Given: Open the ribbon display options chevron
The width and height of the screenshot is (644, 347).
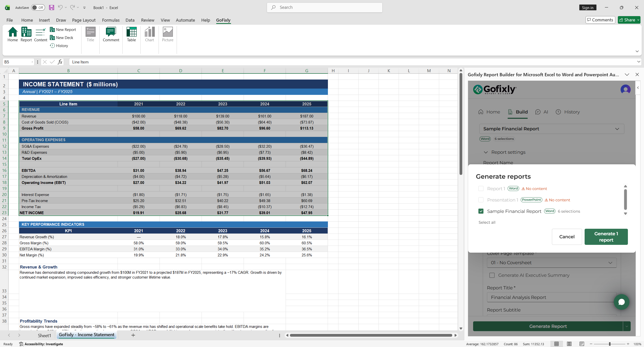Looking at the screenshot, I should coord(637,51).
